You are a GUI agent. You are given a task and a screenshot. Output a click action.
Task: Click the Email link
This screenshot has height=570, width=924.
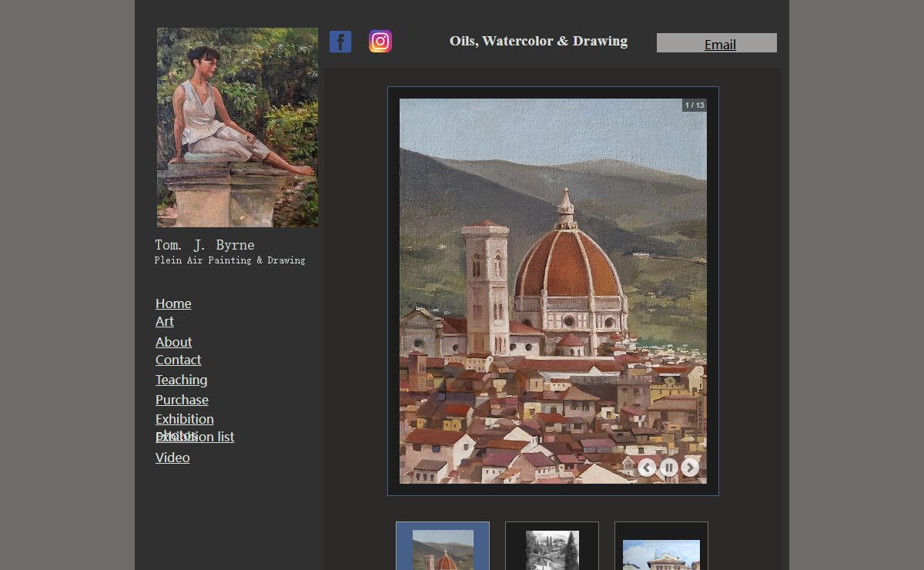[720, 45]
